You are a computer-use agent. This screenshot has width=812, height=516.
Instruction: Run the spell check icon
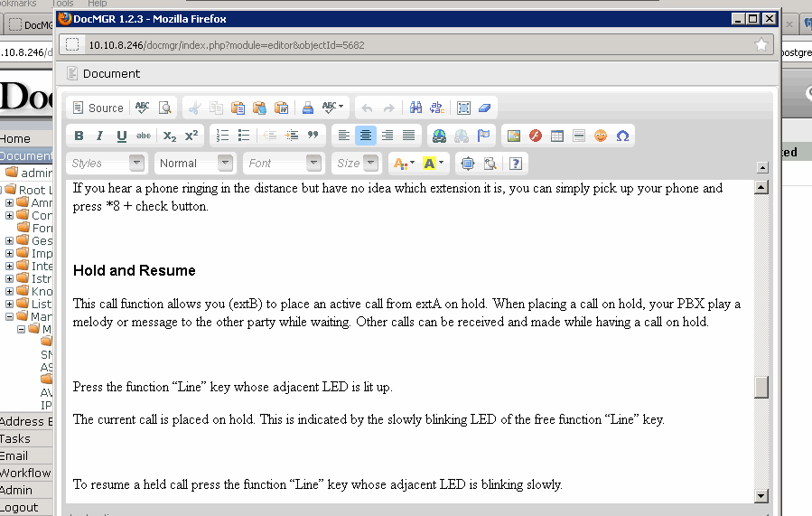point(142,108)
